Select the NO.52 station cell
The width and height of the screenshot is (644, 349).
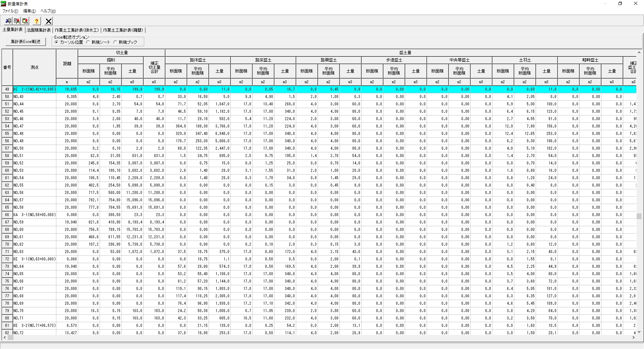pyautogui.click(x=35, y=163)
